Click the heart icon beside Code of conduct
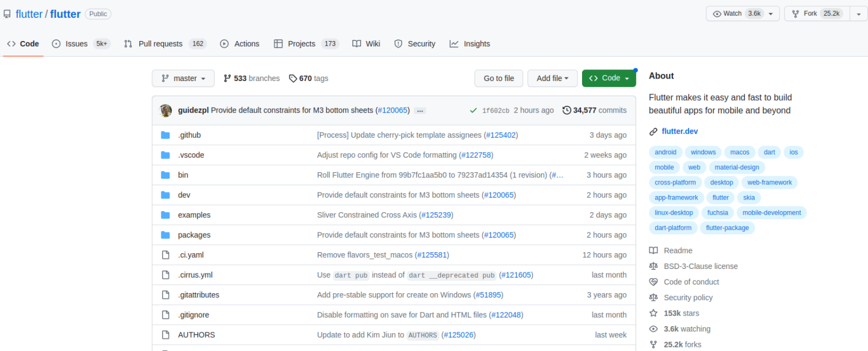This screenshot has height=351, width=868. pos(653,282)
